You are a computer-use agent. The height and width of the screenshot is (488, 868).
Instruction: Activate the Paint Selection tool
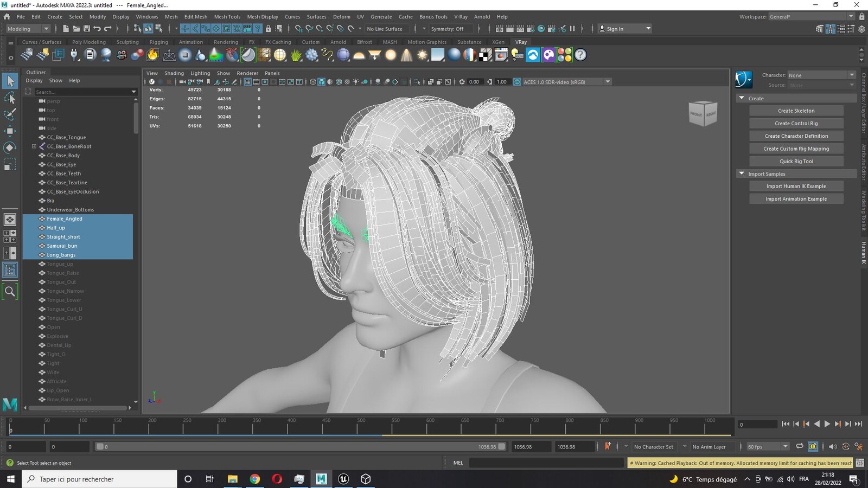tap(10, 114)
